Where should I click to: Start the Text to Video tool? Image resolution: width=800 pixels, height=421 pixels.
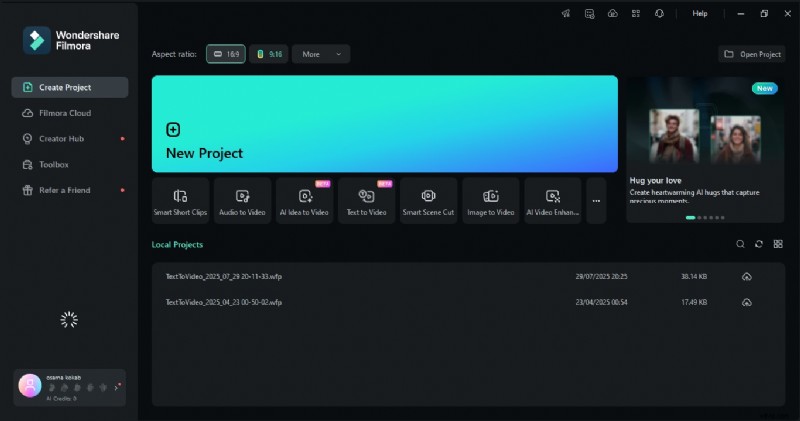pos(367,201)
